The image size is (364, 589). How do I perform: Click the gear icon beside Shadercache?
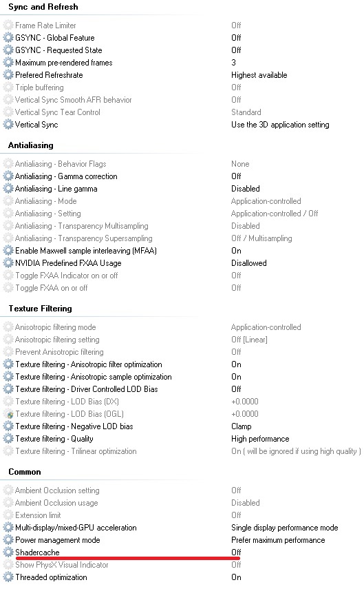point(8,552)
